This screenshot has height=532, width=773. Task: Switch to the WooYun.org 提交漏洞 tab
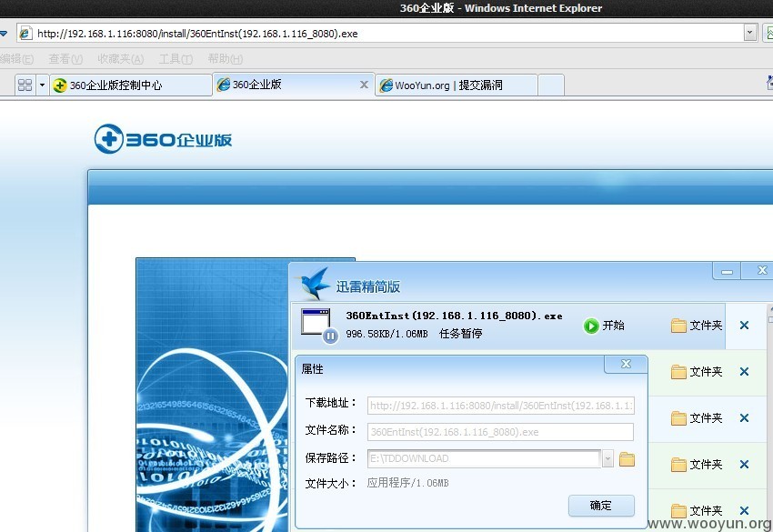pos(457,85)
